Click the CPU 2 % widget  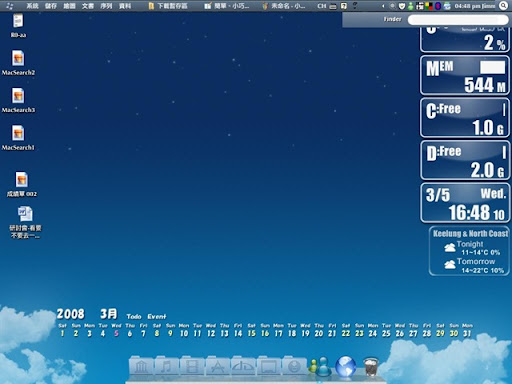[x=465, y=39]
